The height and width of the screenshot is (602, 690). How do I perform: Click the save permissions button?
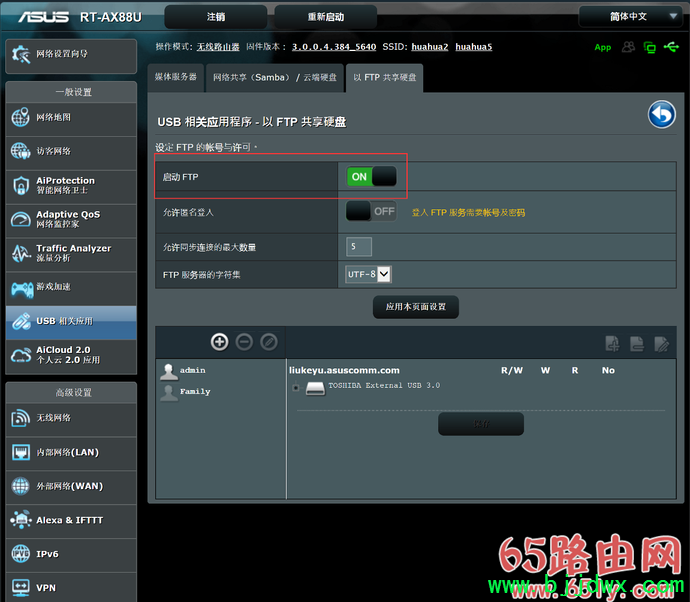point(481,424)
